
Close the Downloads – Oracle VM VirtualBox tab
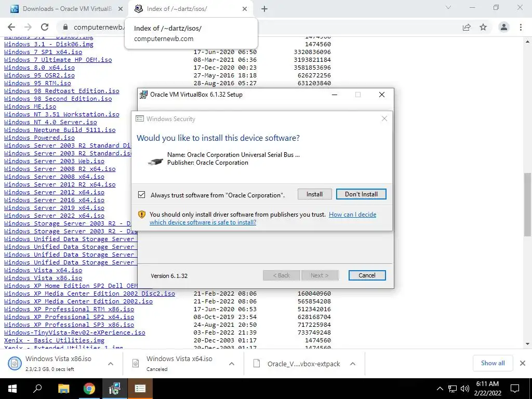pyautogui.click(x=121, y=9)
